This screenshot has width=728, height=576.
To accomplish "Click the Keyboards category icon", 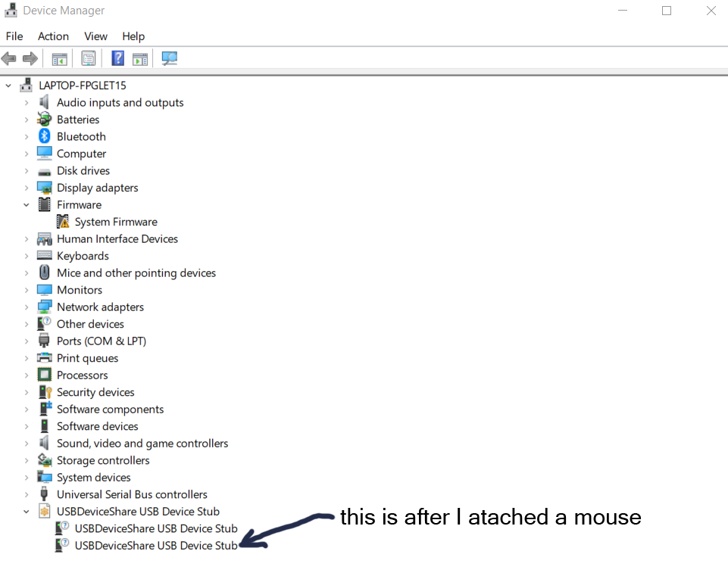I will (45, 255).
